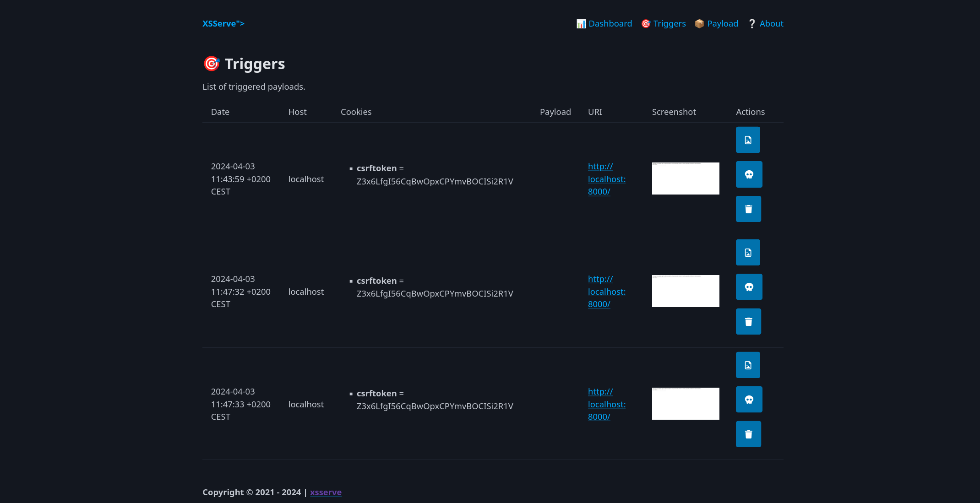Delete the 11:43:59 trigger with trash icon
This screenshot has height=503, width=980.
point(748,209)
